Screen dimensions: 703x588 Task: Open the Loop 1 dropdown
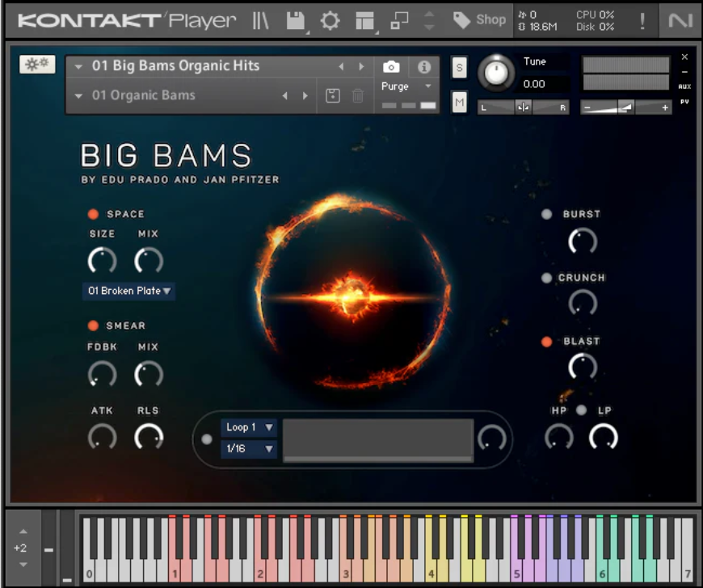[x=248, y=427]
